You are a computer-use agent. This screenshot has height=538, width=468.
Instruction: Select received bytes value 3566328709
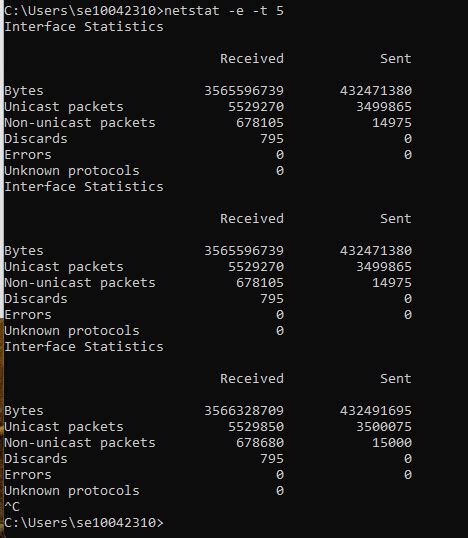pyautogui.click(x=244, y=411)
